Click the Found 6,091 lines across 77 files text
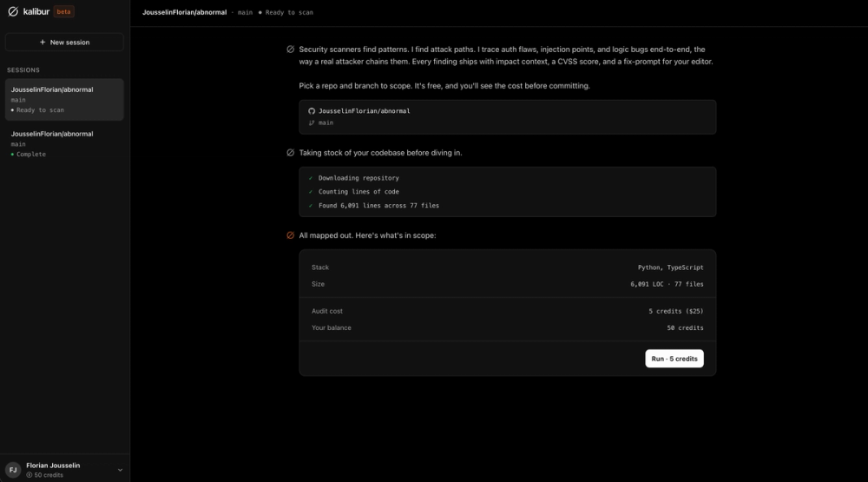The height and width of the screenshot is (482, 868). point(378,206)
